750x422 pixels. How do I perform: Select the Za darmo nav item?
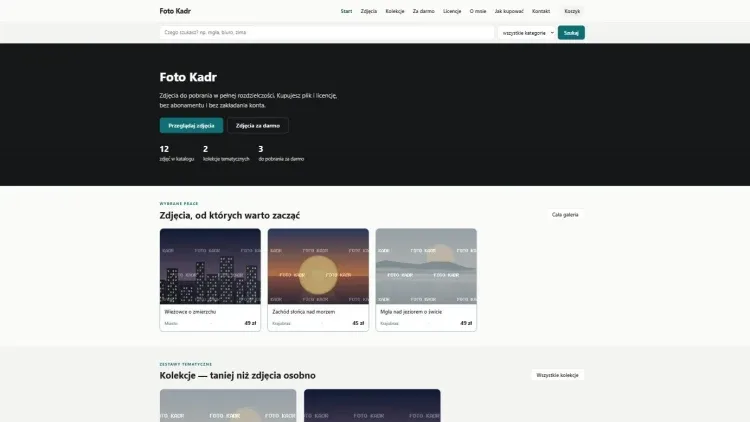click(424, 11)
